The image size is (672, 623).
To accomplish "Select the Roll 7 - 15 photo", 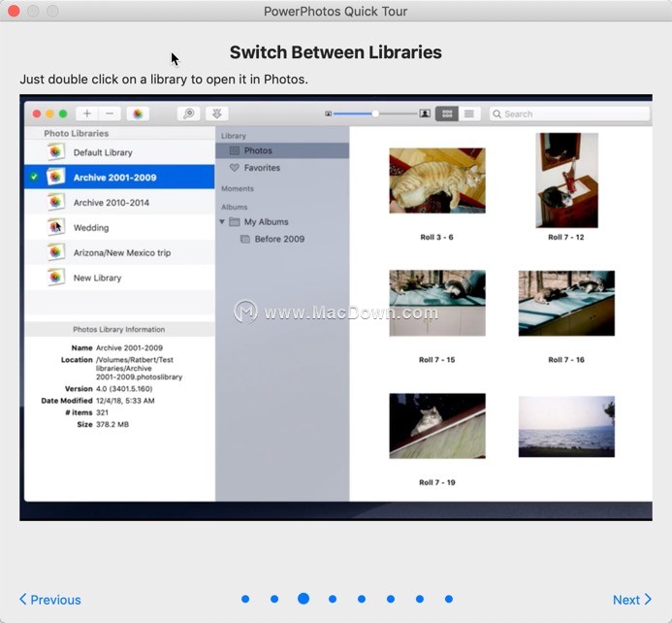I will (x=437, y=303).
